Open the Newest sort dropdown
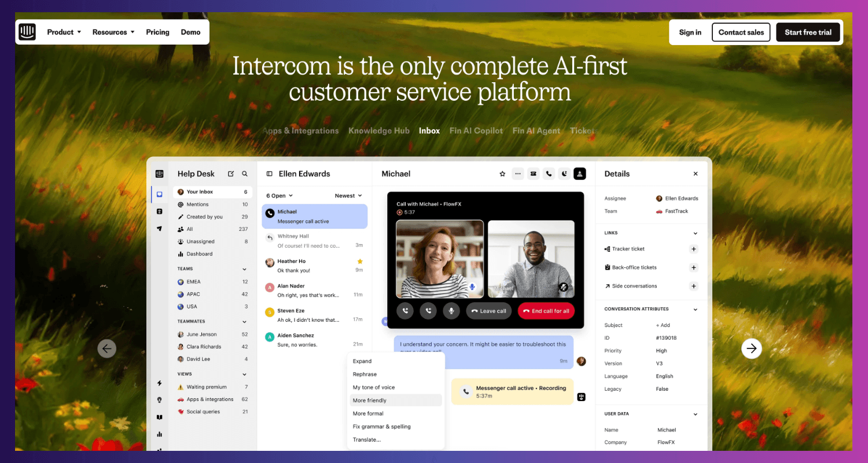 (x=348, y=196)
